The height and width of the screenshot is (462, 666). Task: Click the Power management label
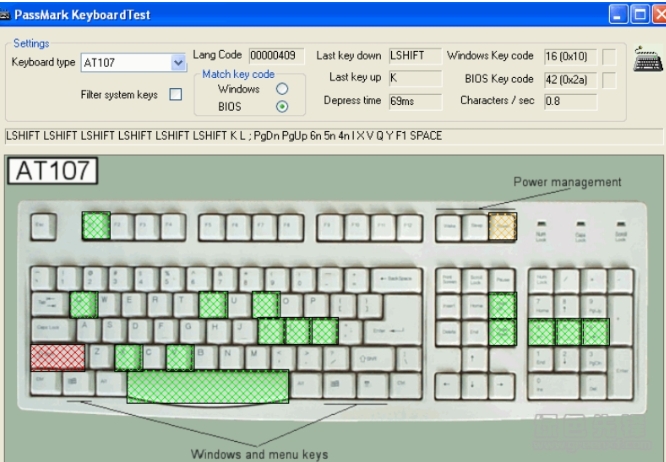click(x=567, y=182)
